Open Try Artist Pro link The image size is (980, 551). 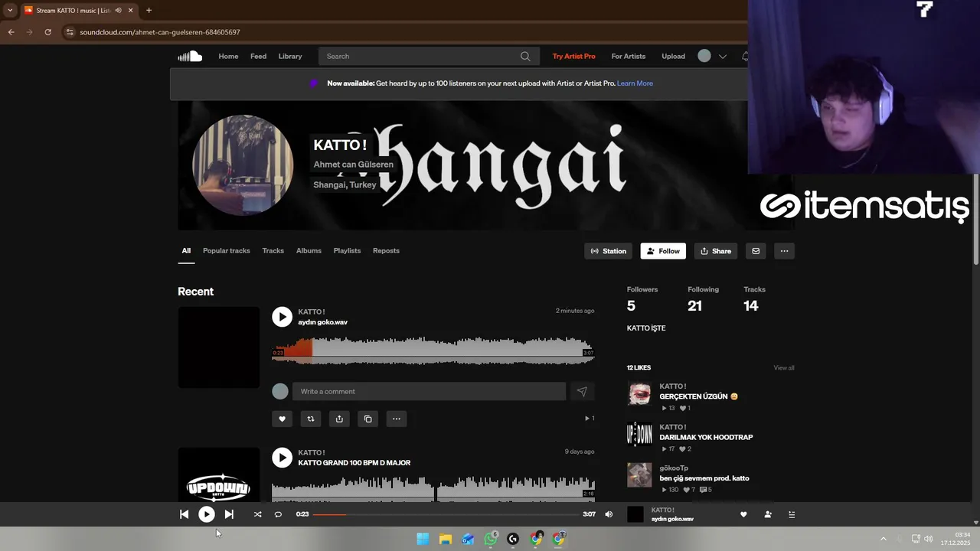(573, 56)
